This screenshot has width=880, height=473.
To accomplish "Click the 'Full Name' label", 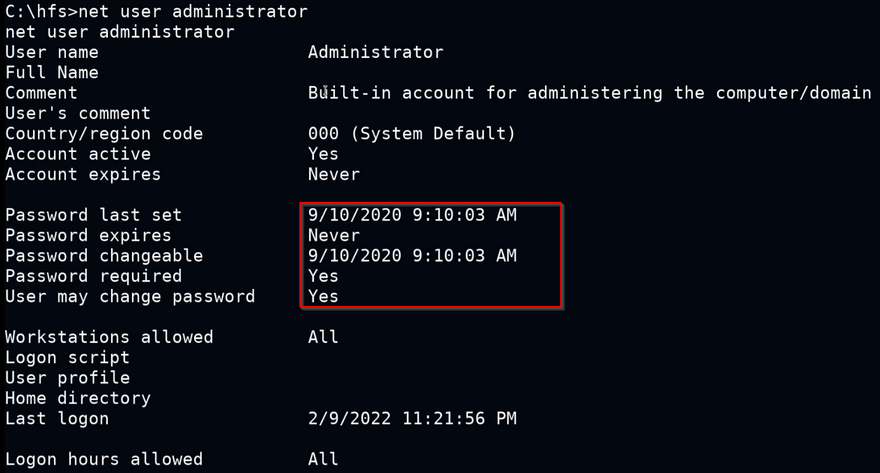I will coord(52,72).
